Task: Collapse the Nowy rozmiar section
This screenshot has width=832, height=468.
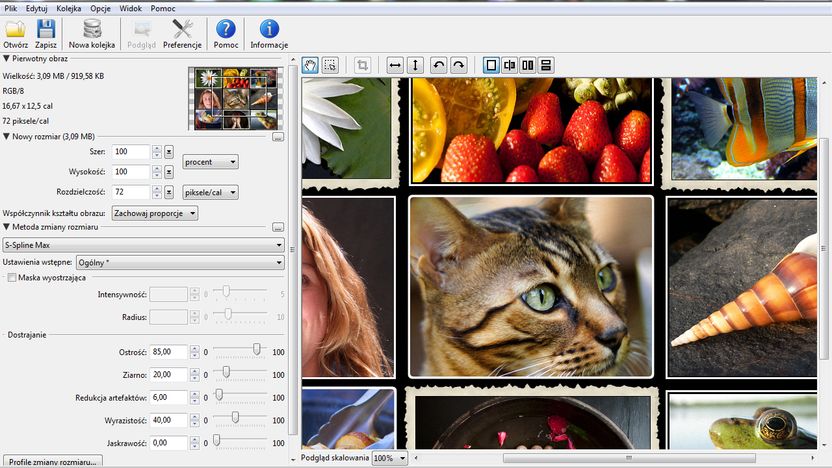Action: [6, 136]
